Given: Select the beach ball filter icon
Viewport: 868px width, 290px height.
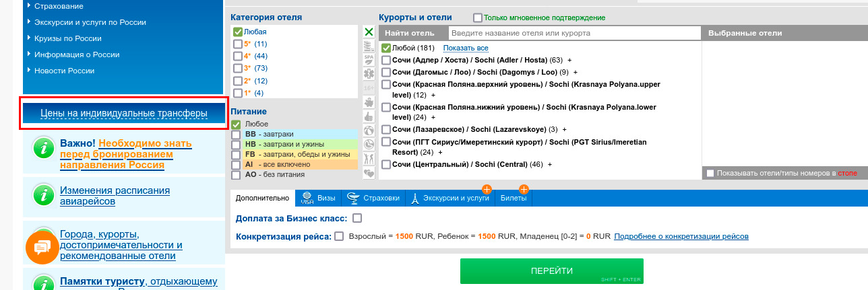Looking at the screenshot, I should (369, 131).
